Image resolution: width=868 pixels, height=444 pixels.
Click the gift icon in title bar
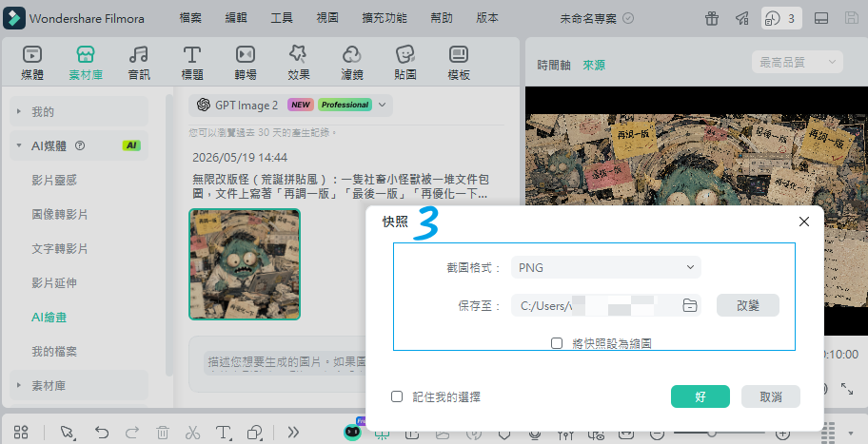712,18
